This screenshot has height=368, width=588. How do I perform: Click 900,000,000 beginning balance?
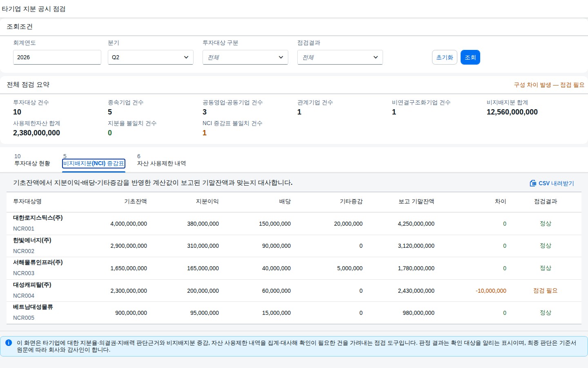(x=131, y=313)
